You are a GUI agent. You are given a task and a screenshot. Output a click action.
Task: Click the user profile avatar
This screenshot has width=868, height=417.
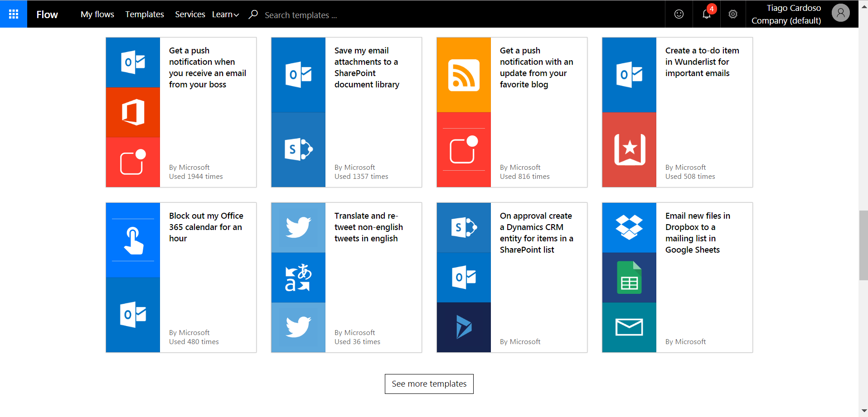tap(840, 13)
